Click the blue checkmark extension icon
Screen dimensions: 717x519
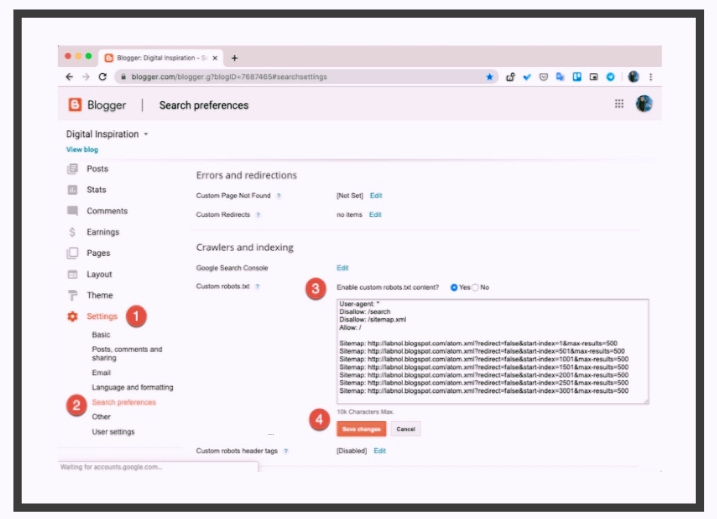pyautogui.click(x=527, y=77)
